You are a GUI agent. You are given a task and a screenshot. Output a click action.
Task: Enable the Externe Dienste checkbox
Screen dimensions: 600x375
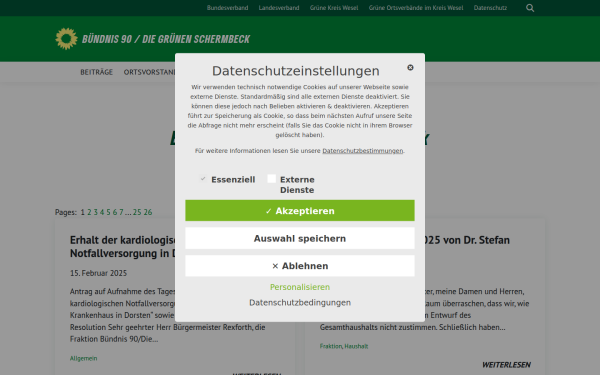(x=271, y=179)
